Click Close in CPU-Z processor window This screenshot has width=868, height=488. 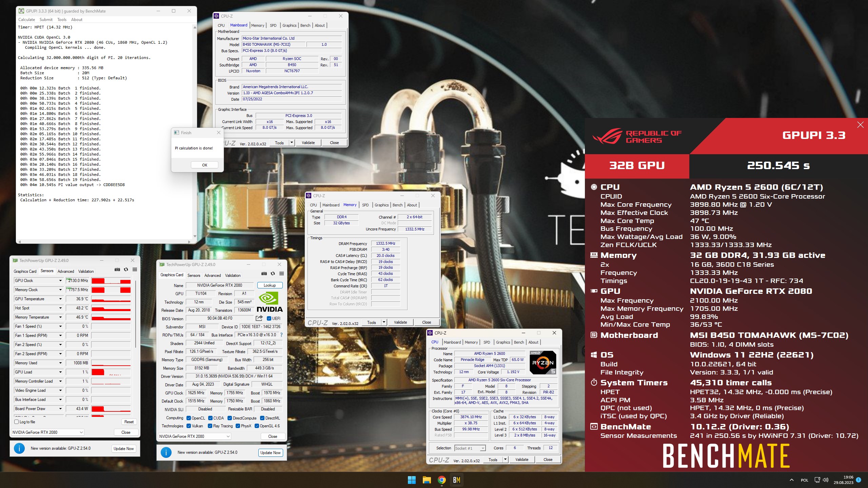click(x=548, y=460)
